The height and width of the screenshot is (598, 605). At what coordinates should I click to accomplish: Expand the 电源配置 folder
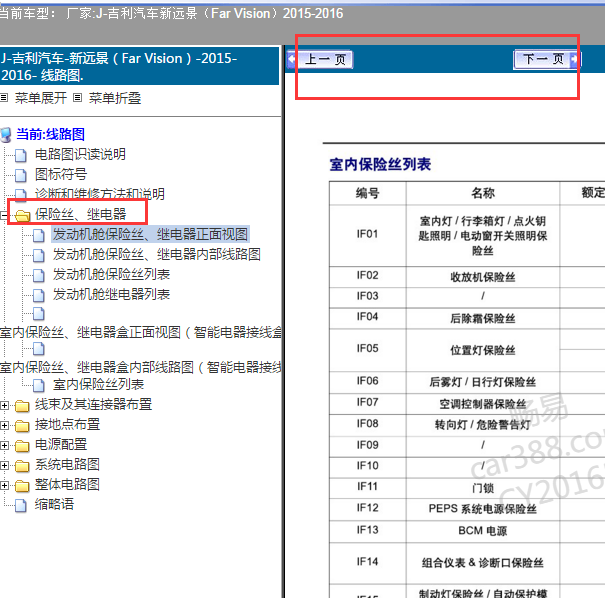pos(4,446)
